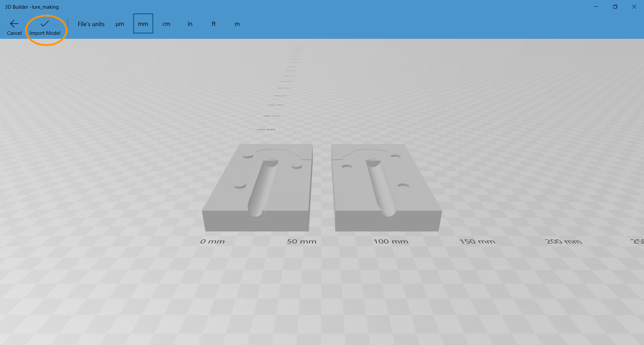Choose the mm unit option
This screenshot has height=345, width=644.
click(143, 24)
